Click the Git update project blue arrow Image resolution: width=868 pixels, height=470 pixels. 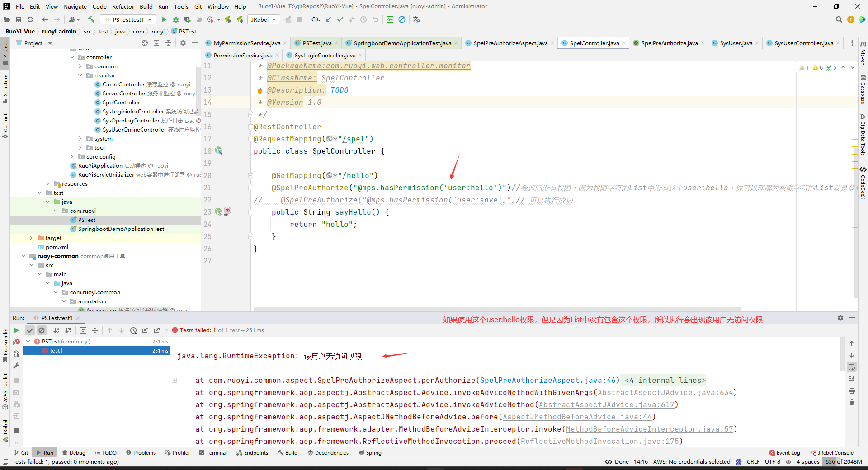click(x=328, y=19)
